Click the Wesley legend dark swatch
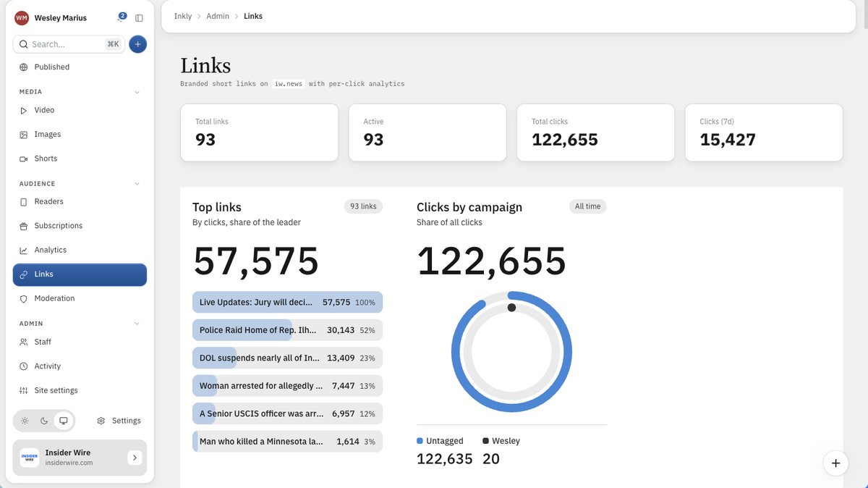 coord(486,441)
